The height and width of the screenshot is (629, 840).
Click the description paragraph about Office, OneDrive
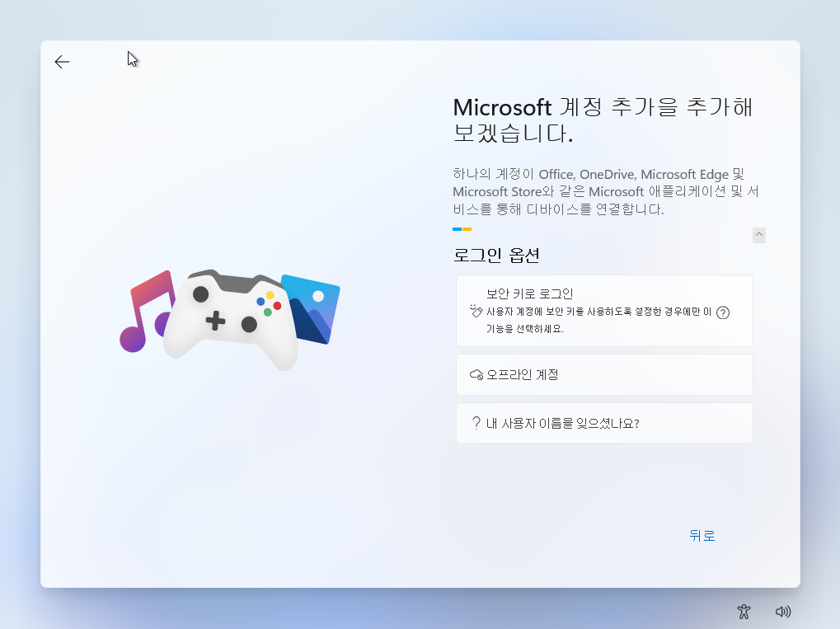[606, 191]
